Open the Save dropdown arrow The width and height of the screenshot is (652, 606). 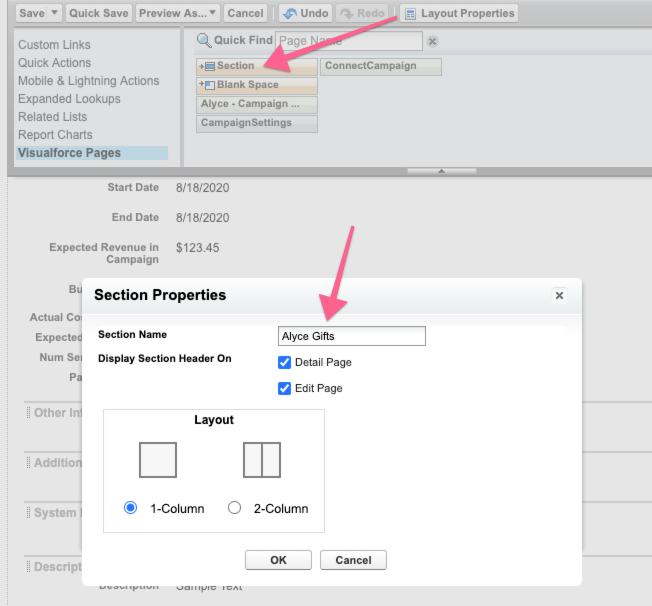(x=54, y=13)
